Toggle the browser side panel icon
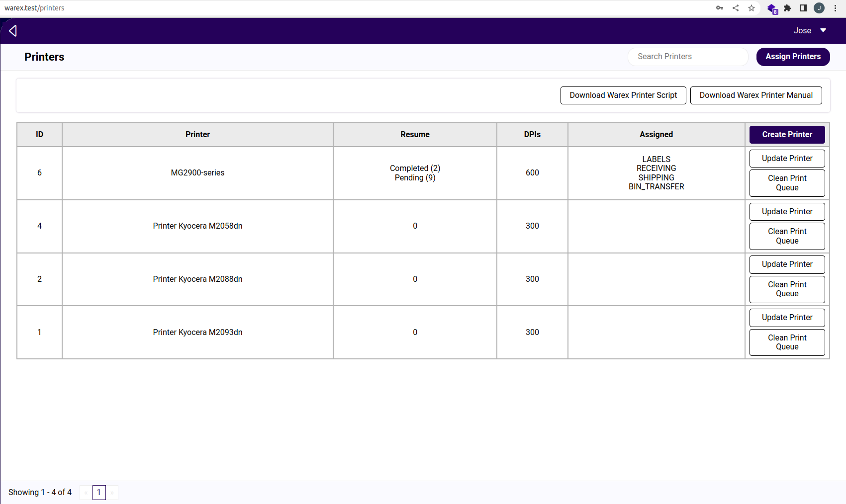The width and height of the screenshot is (846, 504). [803, 8]
